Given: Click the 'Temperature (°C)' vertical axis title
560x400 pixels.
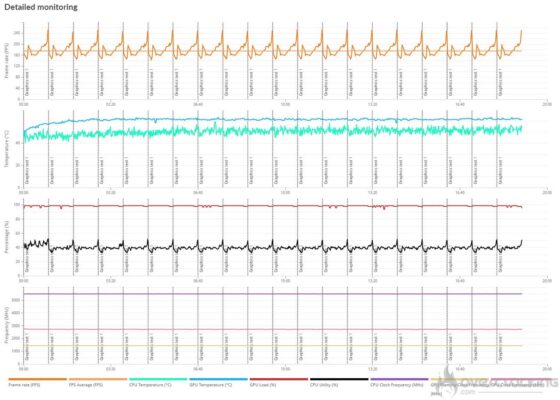Looking at the screenshot, I should pyautogui.click(x=6, y=149).
